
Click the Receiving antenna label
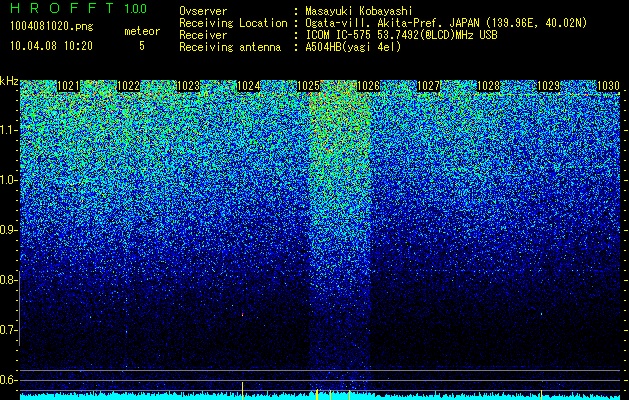[230, 47]
